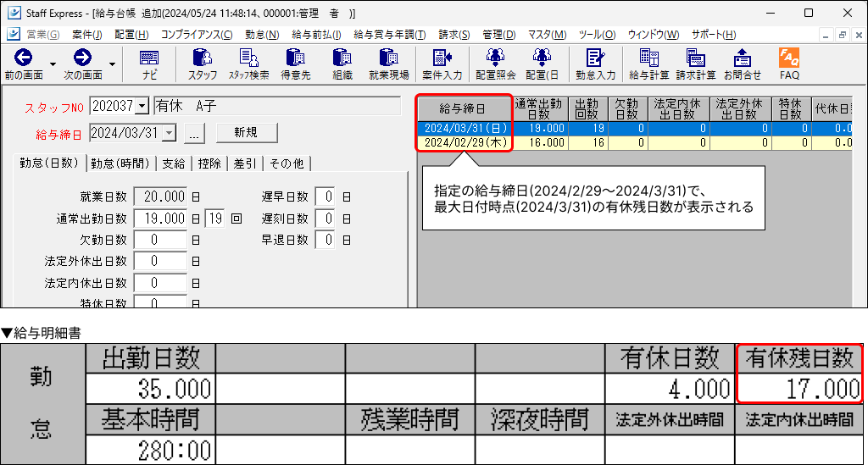Viewport: 868px width, 465px height.
Task: Click the 法定内休出日数 input field
Action: (160, 283)
